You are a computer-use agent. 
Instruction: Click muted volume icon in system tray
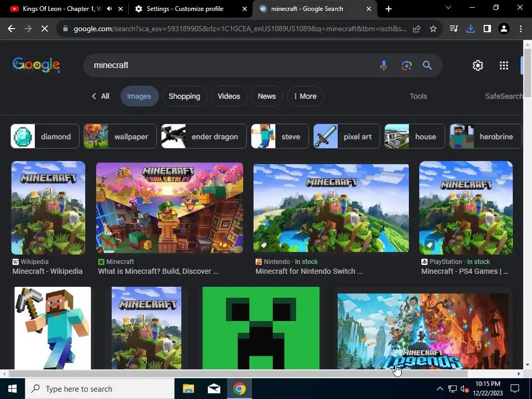(x=464, y=389)
